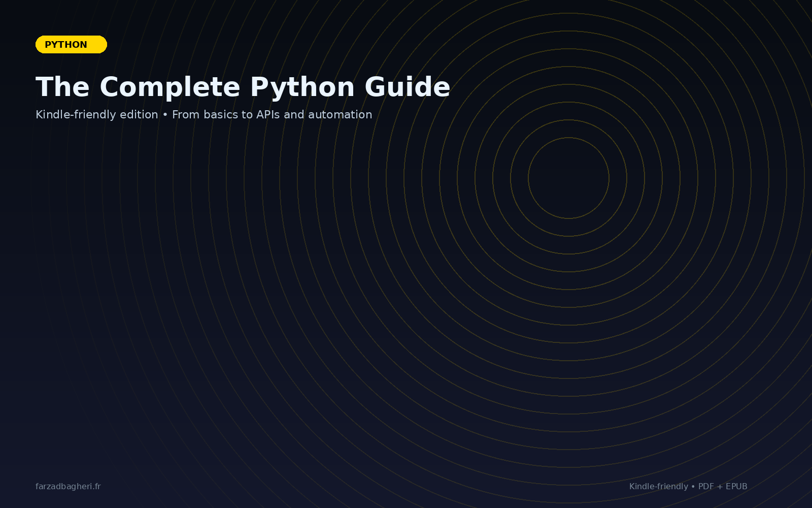Click "Kindle-friendly edition" in the subtitle
Image resolution: width=812 pixels, height=508 pixels.
(x=96, y=115)
